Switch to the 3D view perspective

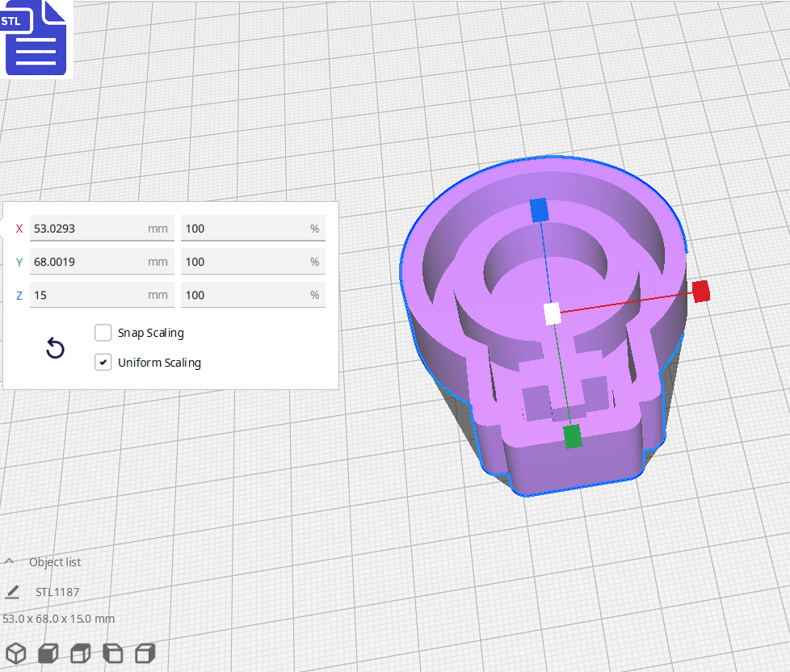pyautogui.click(x=15, y=653)
